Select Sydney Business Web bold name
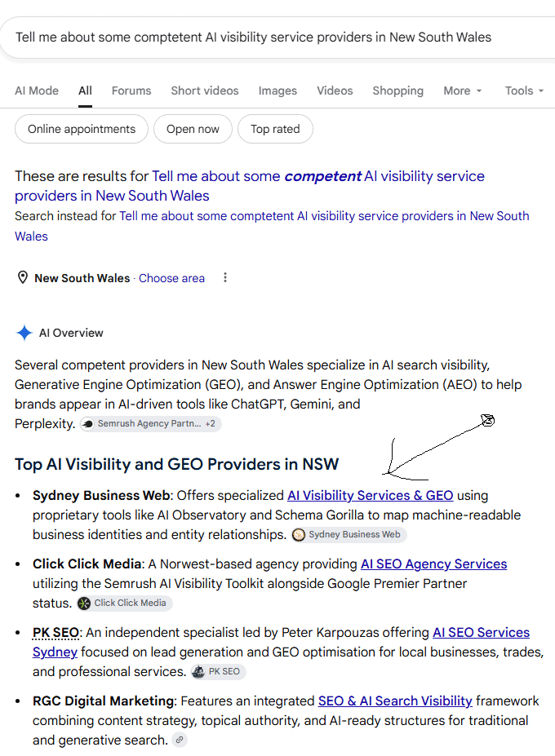555x756 pixels. 101,495
